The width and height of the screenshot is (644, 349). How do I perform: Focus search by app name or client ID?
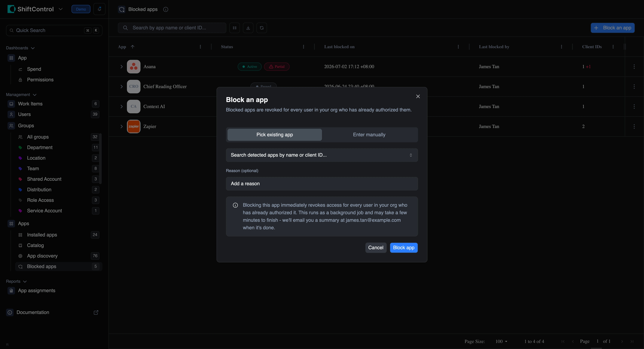click(x=172, y=28)
